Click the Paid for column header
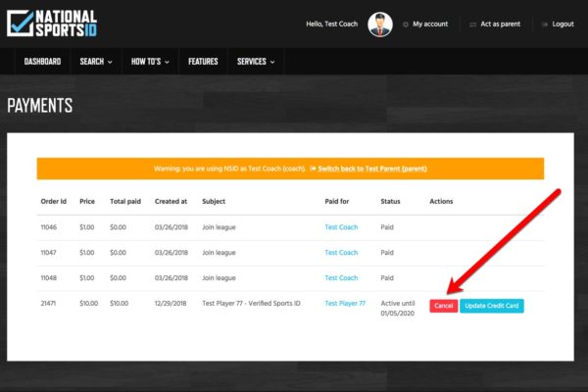Image resolution: width=588 pixels, height=392 pixels. point(337,202)
